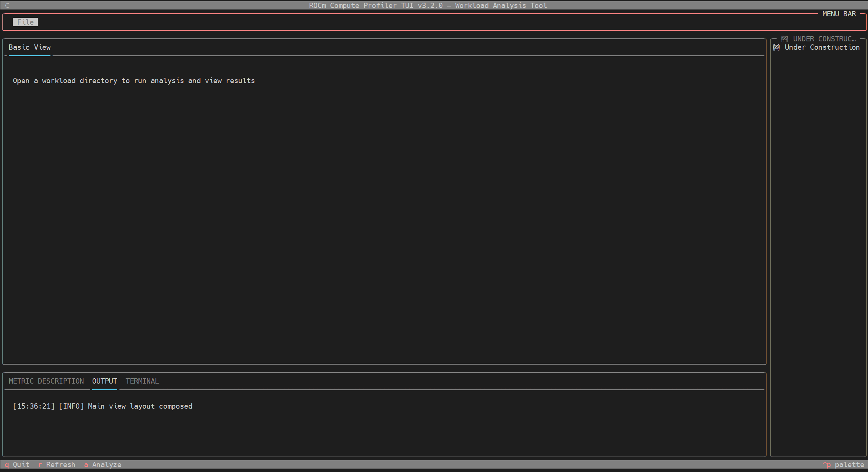
Task: Select the Basic View tab
Action: pos(30,47)
